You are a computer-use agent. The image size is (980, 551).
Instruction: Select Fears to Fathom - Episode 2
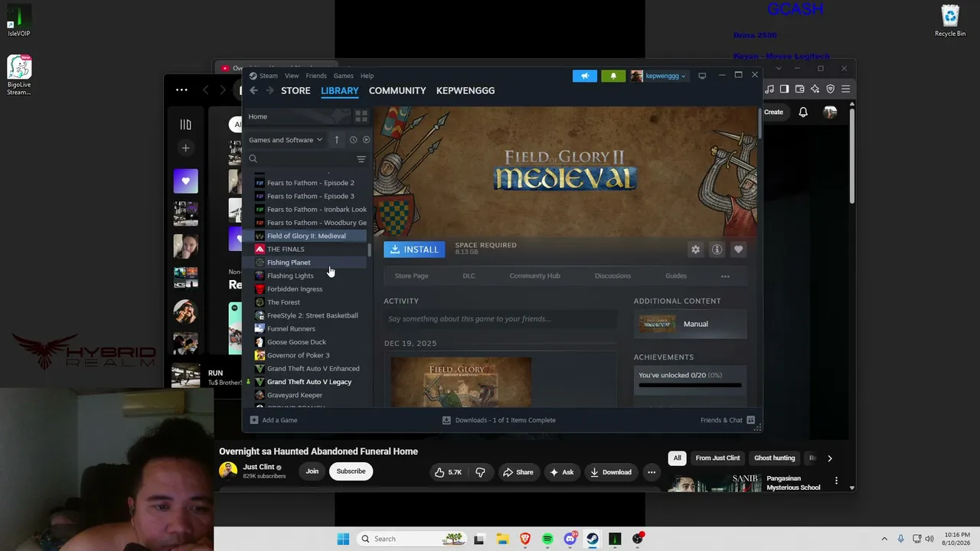(311, 183)
